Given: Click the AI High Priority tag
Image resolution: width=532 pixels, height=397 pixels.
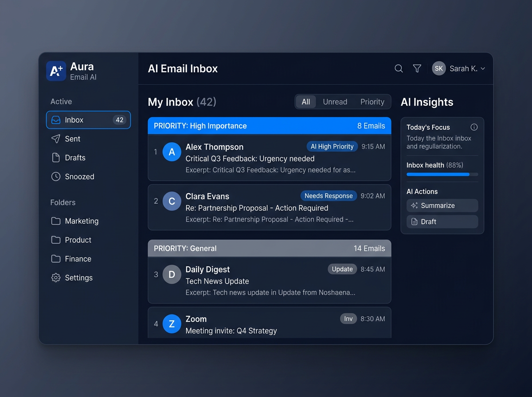Looking at the screenshot, I should coord(332,146).
